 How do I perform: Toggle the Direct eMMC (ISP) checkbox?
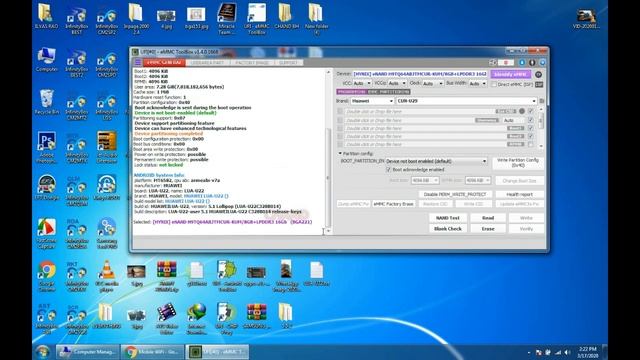pyautogui.click(x=494, y=84)
